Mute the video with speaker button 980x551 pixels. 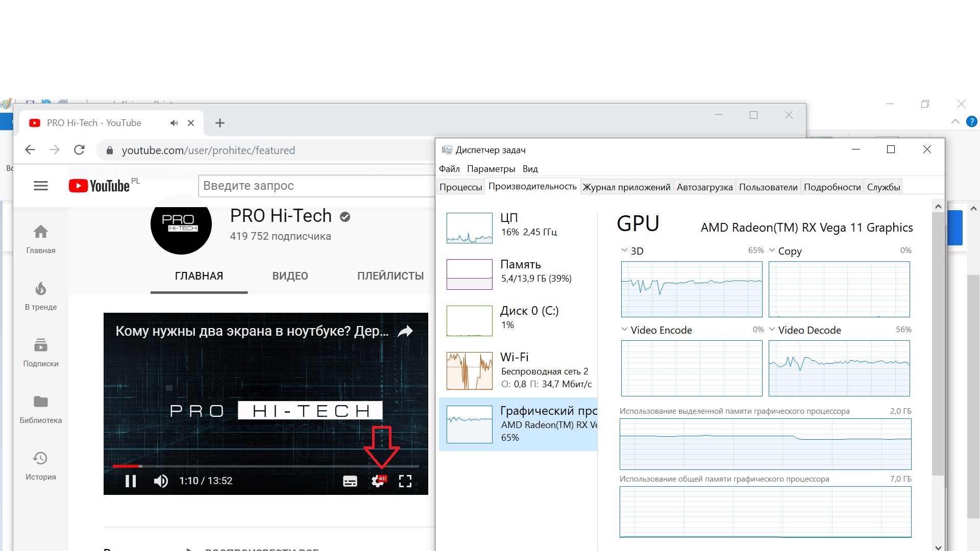(x=161, y=481)
